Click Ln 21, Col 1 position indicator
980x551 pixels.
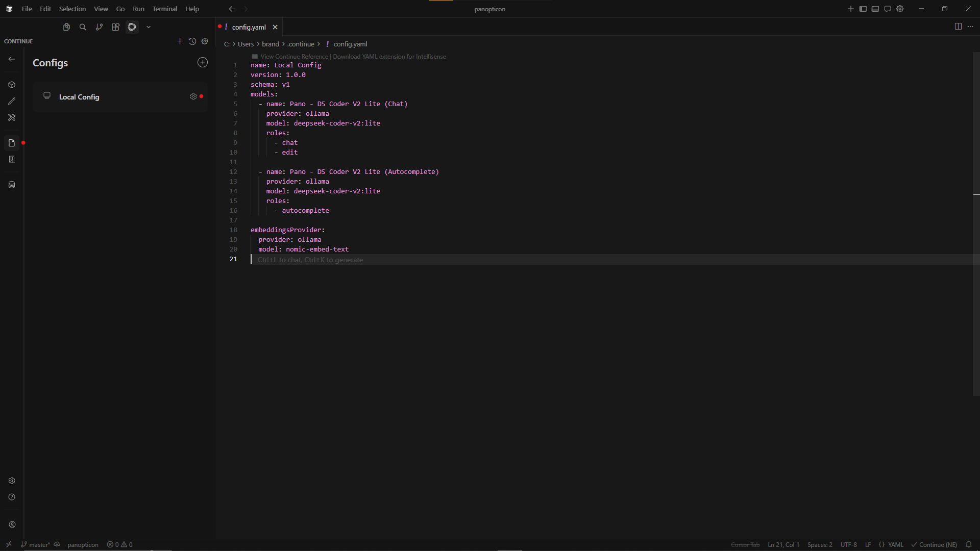[783, 544]
